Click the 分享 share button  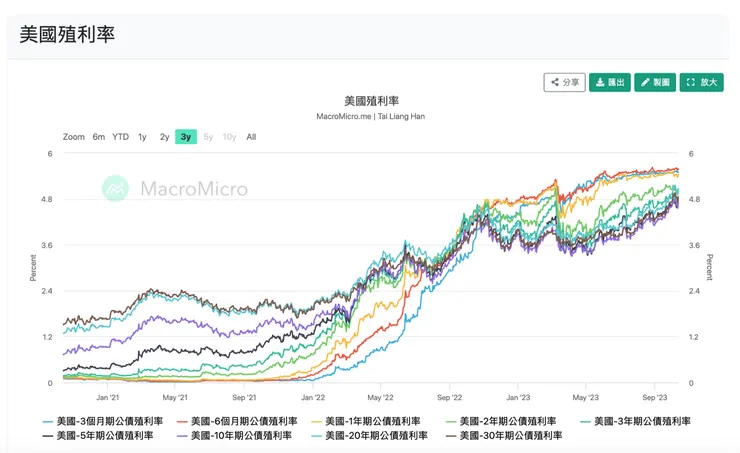coord(564,82)
